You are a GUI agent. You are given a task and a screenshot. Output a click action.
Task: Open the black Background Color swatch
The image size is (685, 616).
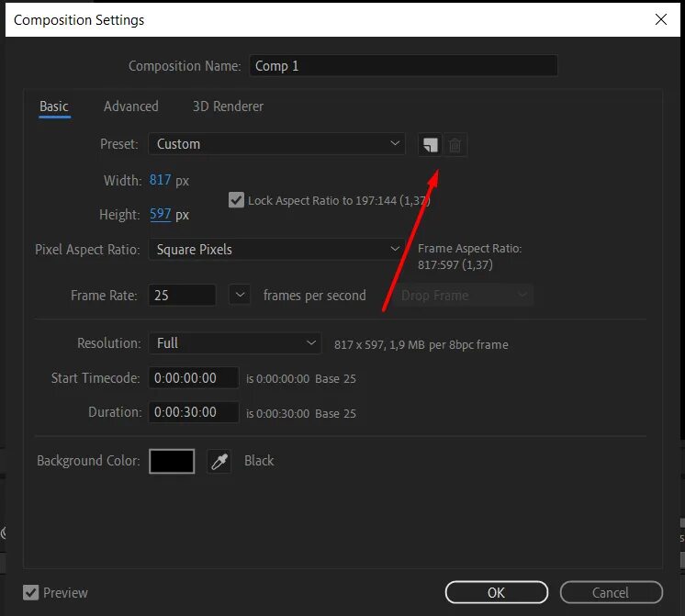pos(172,462)
